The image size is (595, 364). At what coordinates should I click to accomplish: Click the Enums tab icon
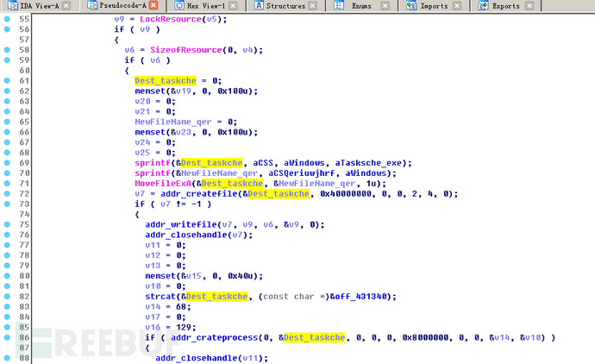point(339,5)
